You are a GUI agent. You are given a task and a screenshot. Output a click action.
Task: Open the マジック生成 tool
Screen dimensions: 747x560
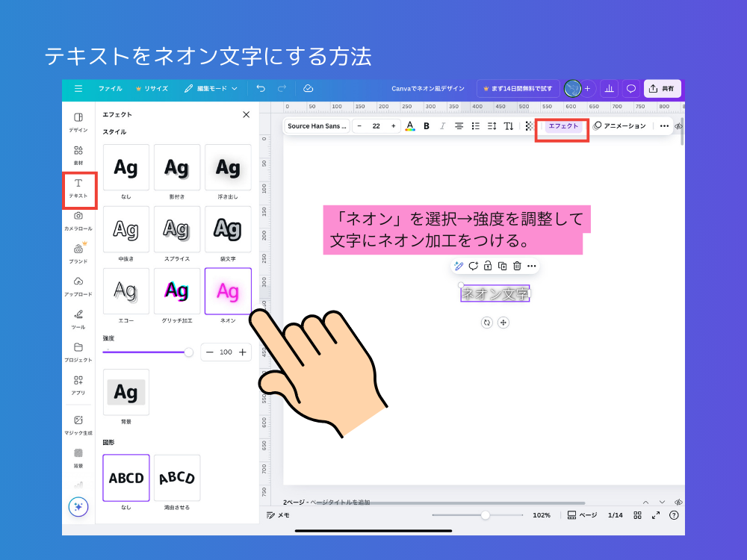coord(78,424)
